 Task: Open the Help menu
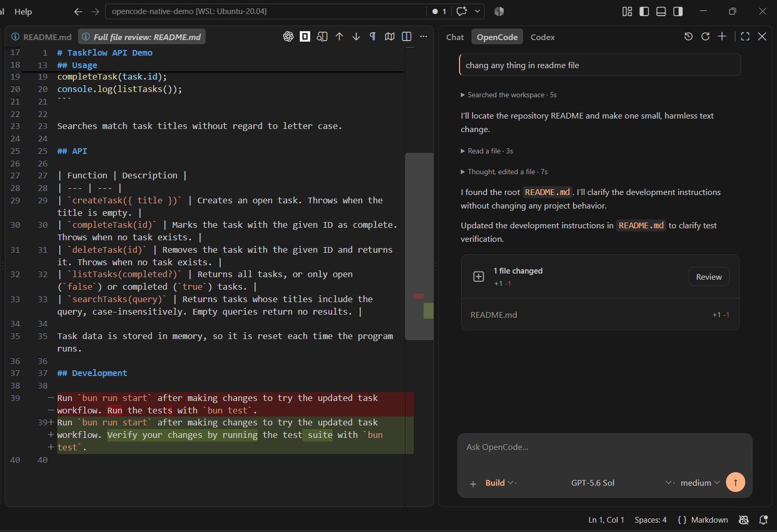pyautogui.click(x=23, y=11)
